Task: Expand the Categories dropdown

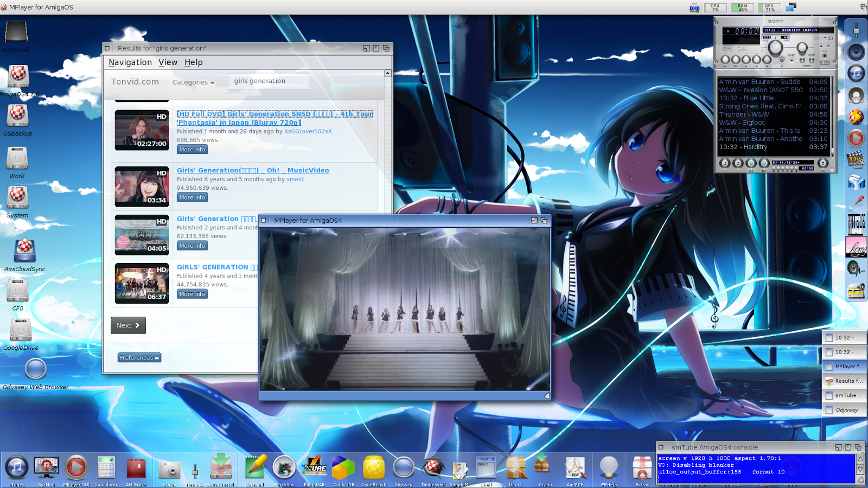Action: [193, 82]
